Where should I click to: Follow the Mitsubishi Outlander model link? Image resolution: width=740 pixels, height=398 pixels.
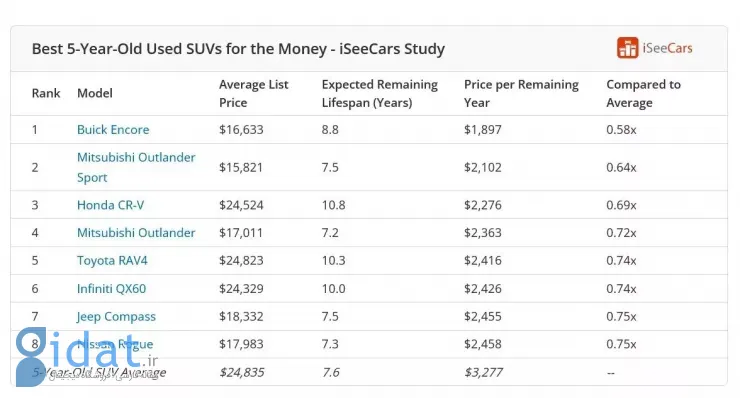click(x=136, y=233)
